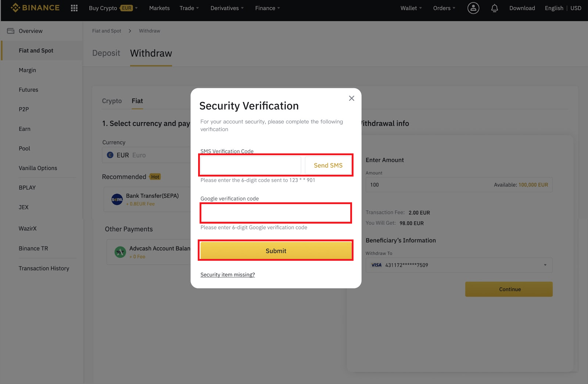The width and height of the screenshot is (588, 384).
Task: Click the Hot badge beside Recommended
Action: (155, 177)
